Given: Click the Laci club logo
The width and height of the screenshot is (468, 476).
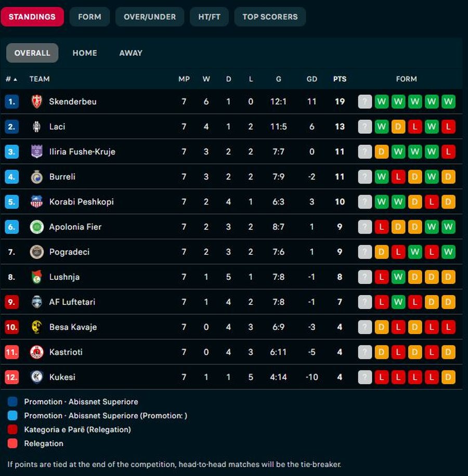Looking at the screenshot, I should (36, 126).
